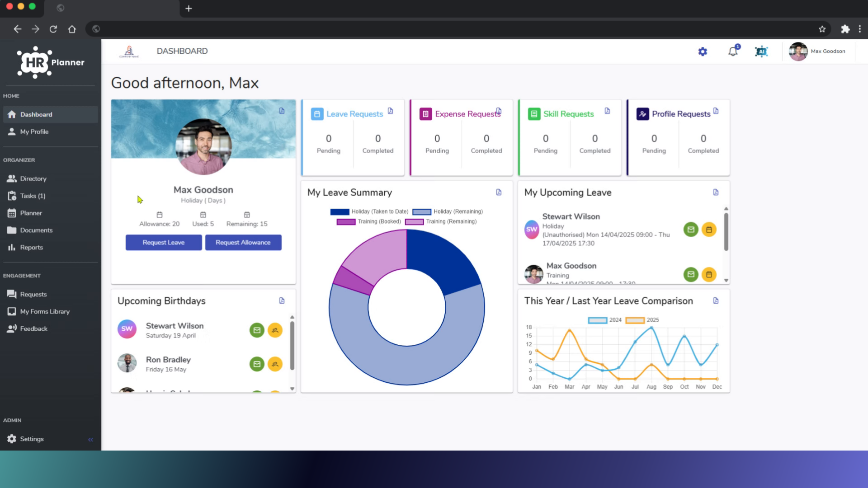This screenshot has width=868, height=488.
Task: Open Requests in the sidebar
Action: (x=50, y=294)
